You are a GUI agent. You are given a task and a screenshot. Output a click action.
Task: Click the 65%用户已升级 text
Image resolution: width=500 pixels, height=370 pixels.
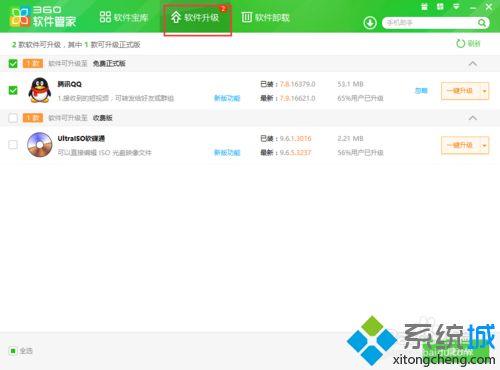[x=360, y=98]
